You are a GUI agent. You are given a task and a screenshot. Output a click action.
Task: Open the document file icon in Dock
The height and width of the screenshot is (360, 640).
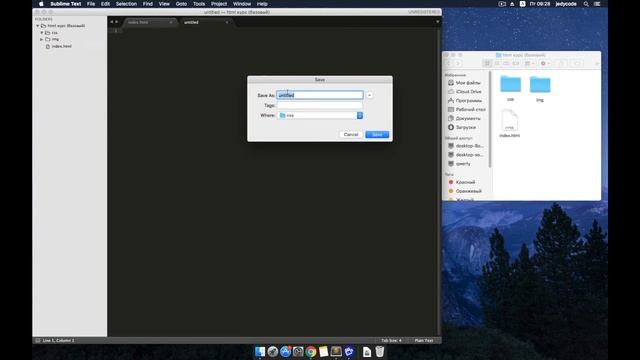pyautogui.click(x=367, y=351)
